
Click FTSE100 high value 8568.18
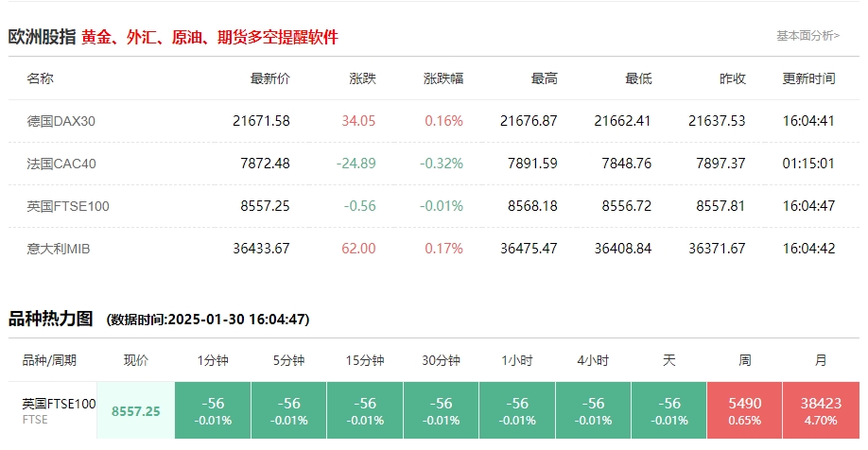coord(532,206)
